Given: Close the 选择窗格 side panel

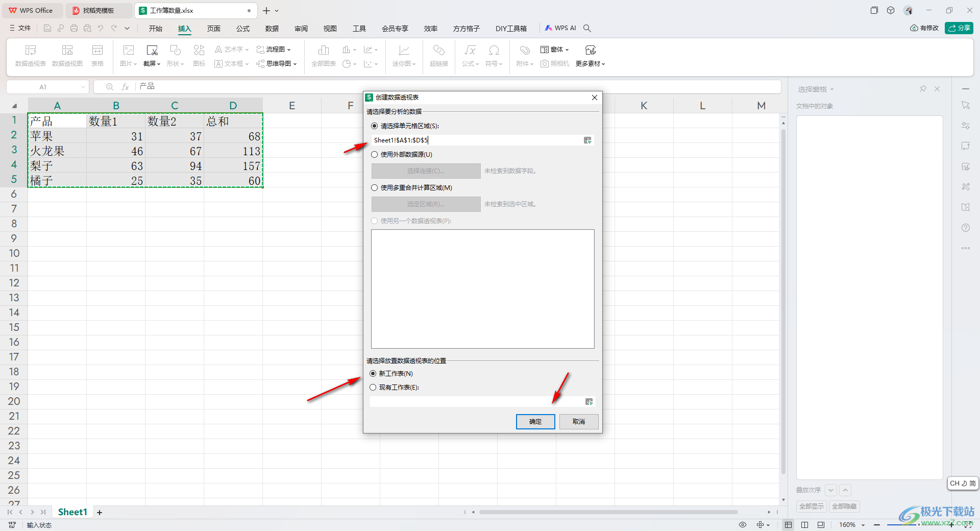Looking at the screenshot, I should (x=937, y=89).
